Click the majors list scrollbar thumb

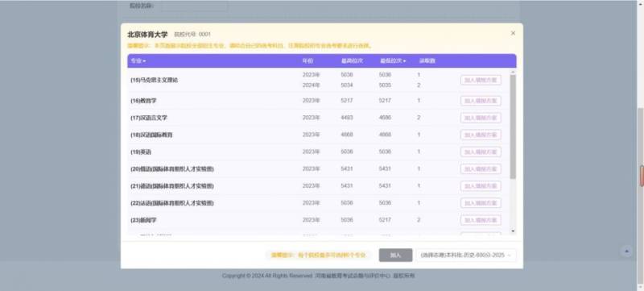tap(513, 127)
